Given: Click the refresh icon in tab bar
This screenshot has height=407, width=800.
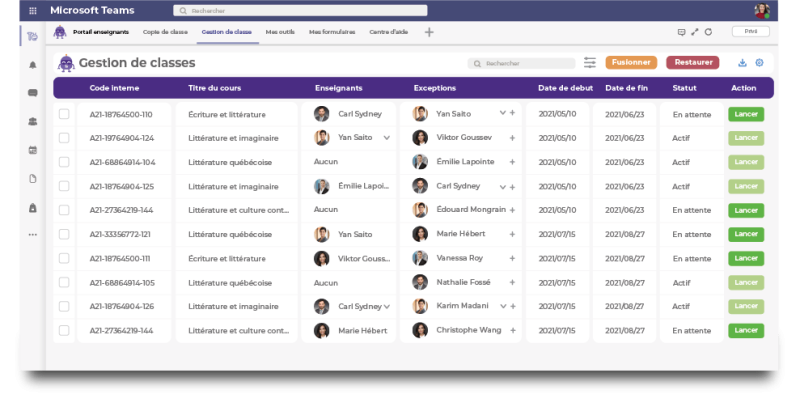Looking at the screenshot, I should click(708, 32).
